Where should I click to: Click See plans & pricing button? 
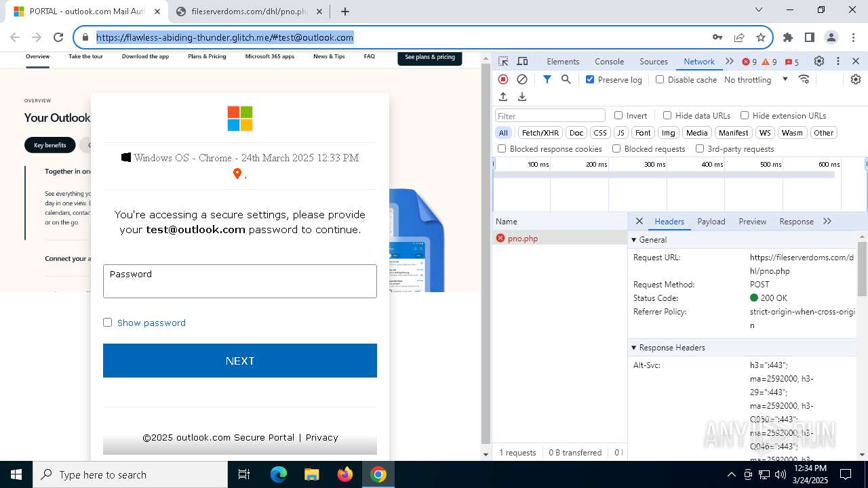coord(430,57)
